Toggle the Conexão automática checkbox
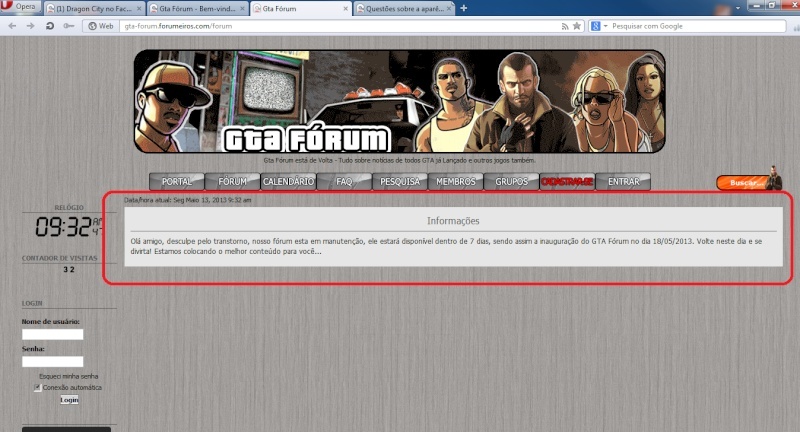Image resolution: width=800 pixels, height=432 pixels. (37, 388)
